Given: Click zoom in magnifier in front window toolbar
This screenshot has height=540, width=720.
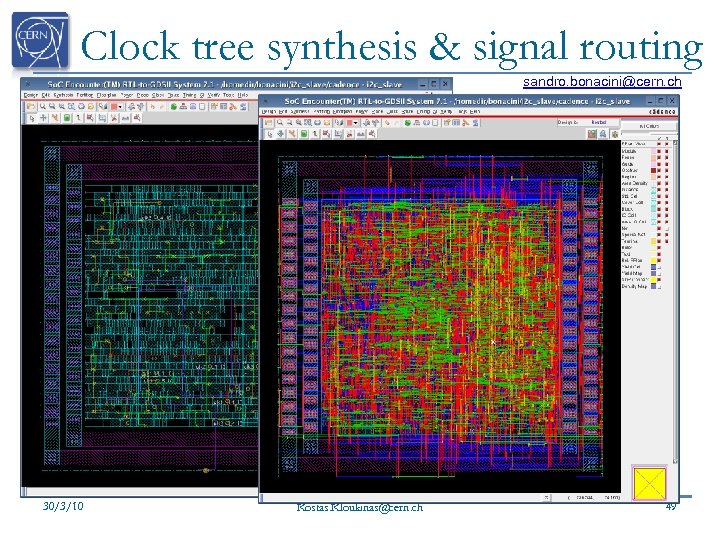Looking at the screenshot, I should (x=280, y=123).
